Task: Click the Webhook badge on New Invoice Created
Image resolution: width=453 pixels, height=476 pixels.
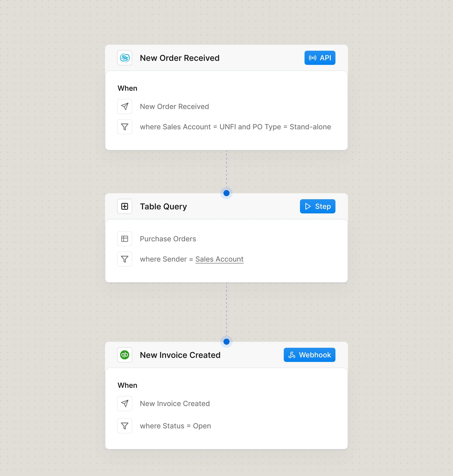Action: [309, 355]
